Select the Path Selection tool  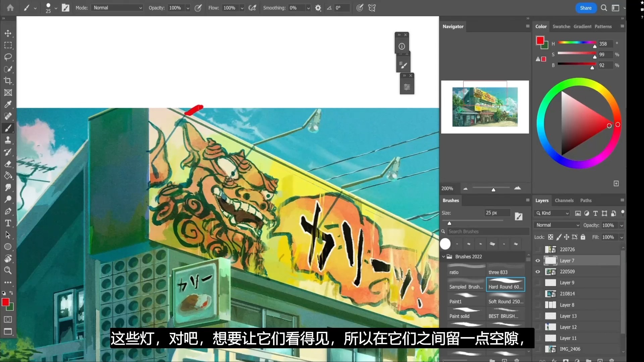(8, 235)
